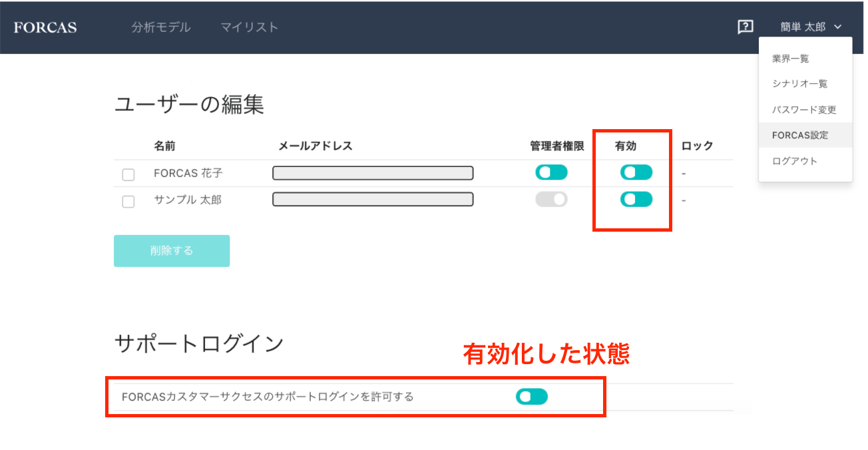Select 業界一覧 from the user menu
The width and height of the screenshot is (868, 450).
tap(790, 59)
